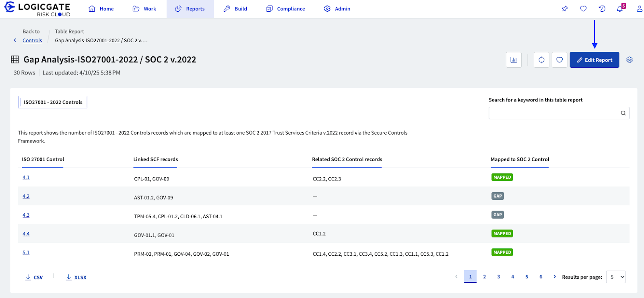Click the 'AST-01.2, GOV-09' cell
Screen dimensions: 644x298
[x=153, y=198]
